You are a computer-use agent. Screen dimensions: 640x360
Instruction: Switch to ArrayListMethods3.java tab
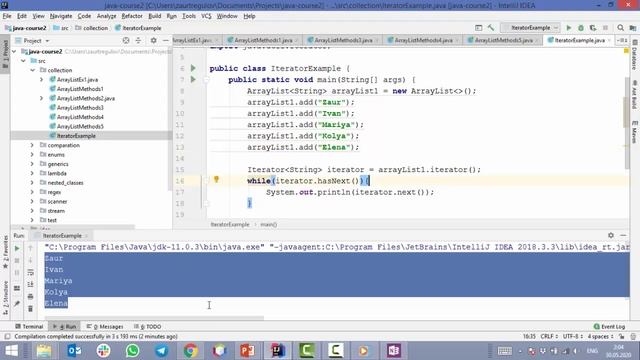point(342,40)
